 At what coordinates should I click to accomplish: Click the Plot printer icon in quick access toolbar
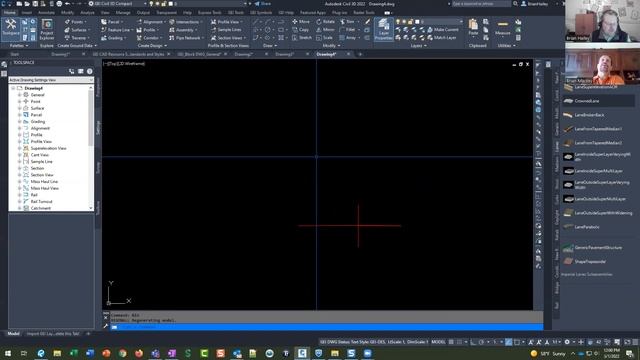59,4
